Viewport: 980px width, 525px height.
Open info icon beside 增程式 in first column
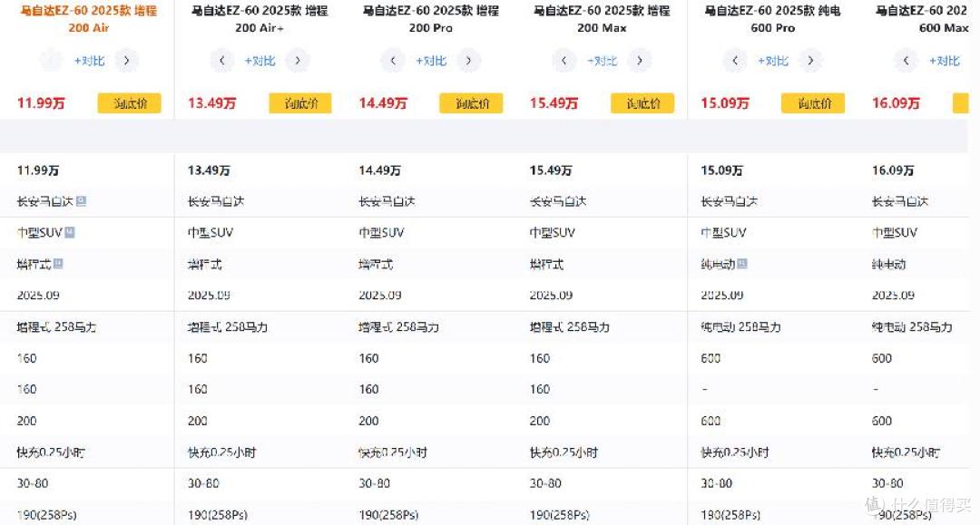pos(58,264)
